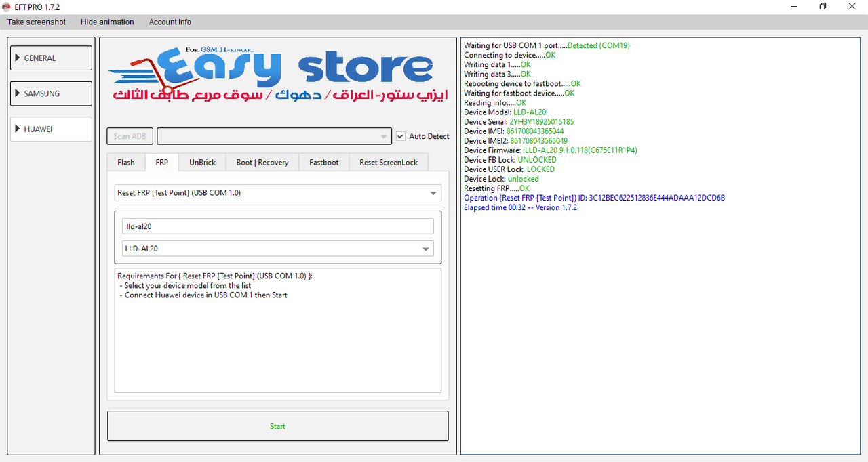The height and width of the screenshot is (462, 868).
Task: Open the Account Info menu
Action: pos(170,22)
